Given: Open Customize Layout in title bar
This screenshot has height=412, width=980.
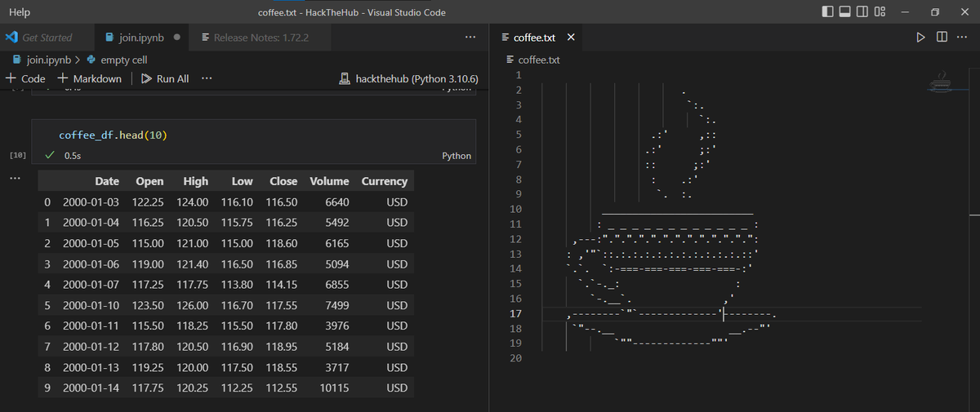Looking at the screenshot, I should pos(880,12).
